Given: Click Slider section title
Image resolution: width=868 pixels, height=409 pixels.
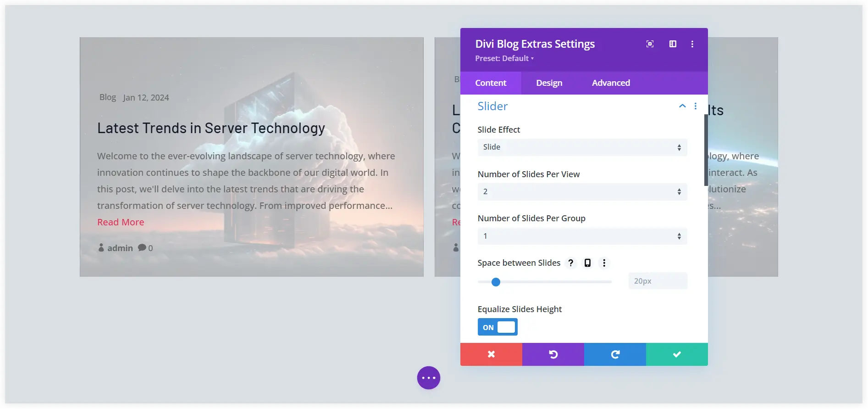Looking at the screenshot, I should tap(492, 106).
